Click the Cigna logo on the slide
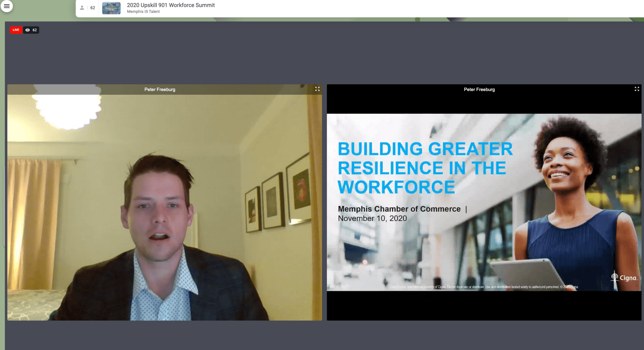This screenshot has height=350, width=644. [624, 278]
